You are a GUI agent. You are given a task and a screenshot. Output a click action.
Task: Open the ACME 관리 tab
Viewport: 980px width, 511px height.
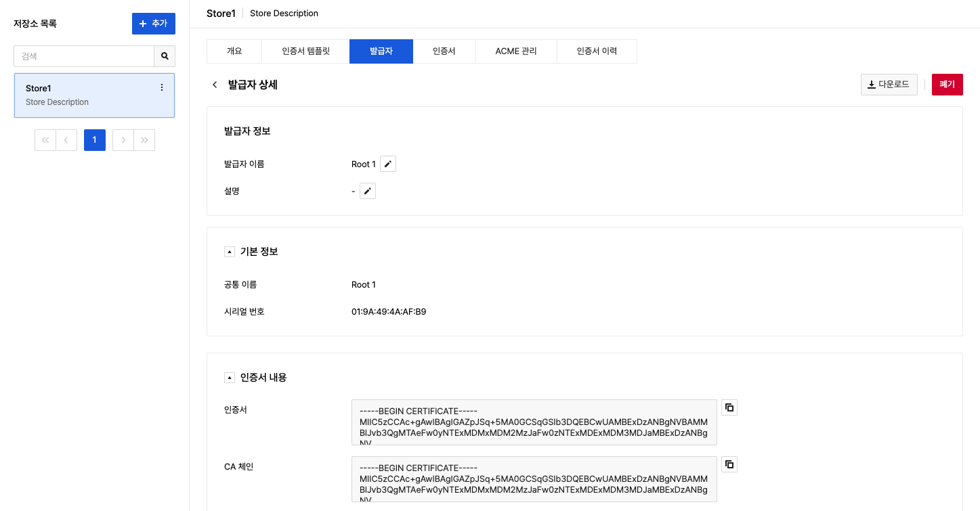pos(515,51)
